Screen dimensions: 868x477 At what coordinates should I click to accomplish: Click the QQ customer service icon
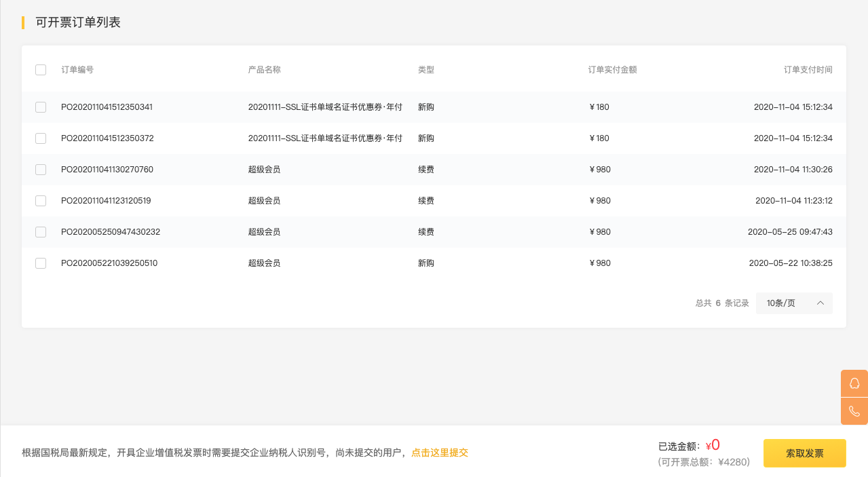854,383
